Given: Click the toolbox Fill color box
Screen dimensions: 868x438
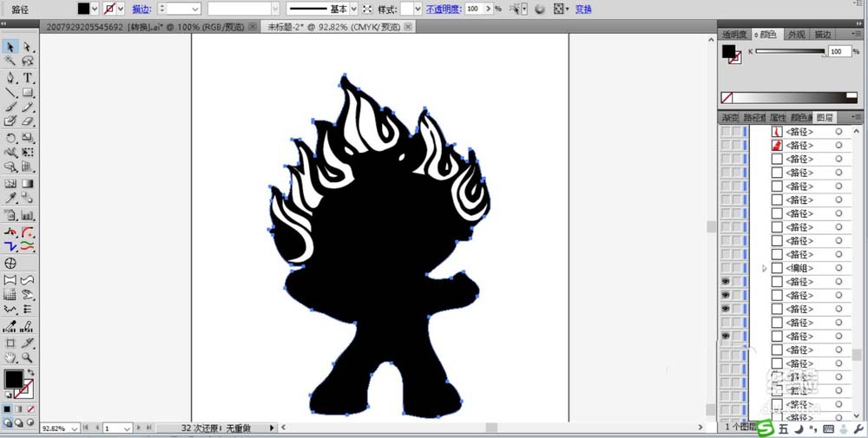Looking at the screenshot, I should coord(14,379).
